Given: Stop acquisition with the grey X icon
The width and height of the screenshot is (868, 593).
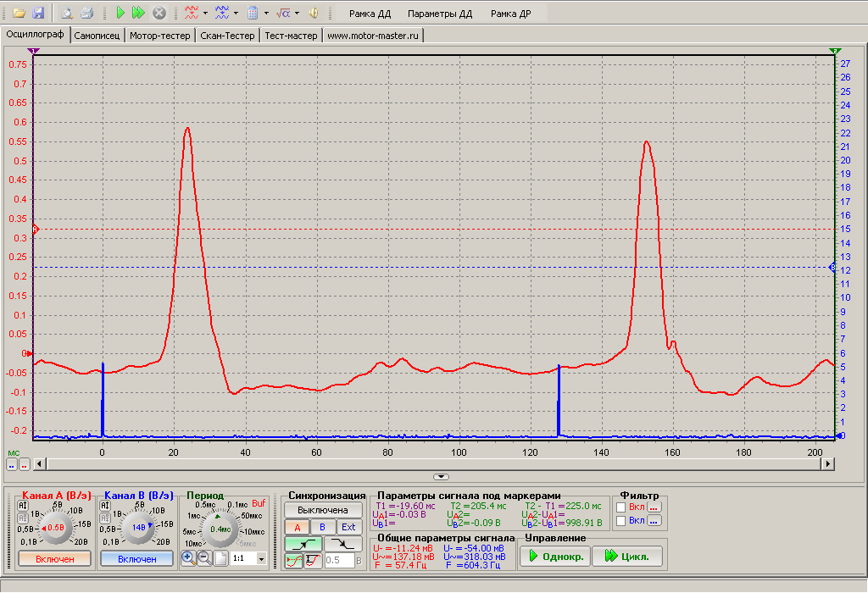Looking at the screenshot, I should click(x=159, y=13).
